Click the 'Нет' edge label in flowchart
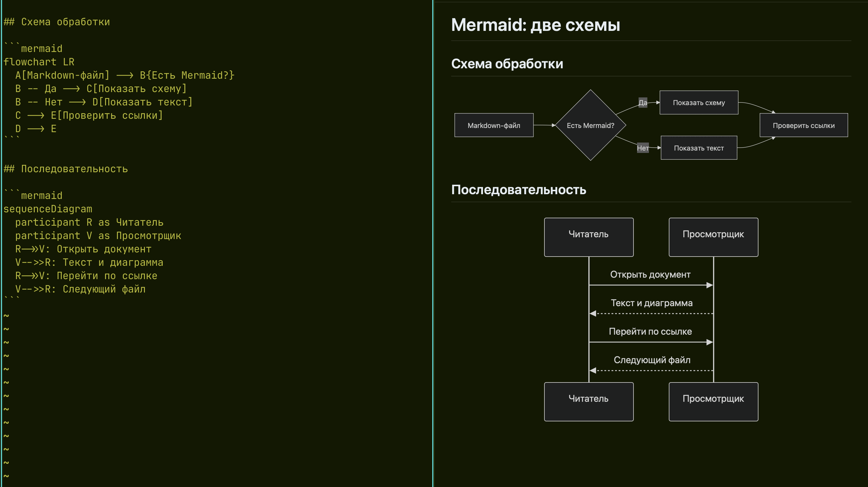Image resolution: width=868 pixels, height=487 pixels. (x=643, y=148)
